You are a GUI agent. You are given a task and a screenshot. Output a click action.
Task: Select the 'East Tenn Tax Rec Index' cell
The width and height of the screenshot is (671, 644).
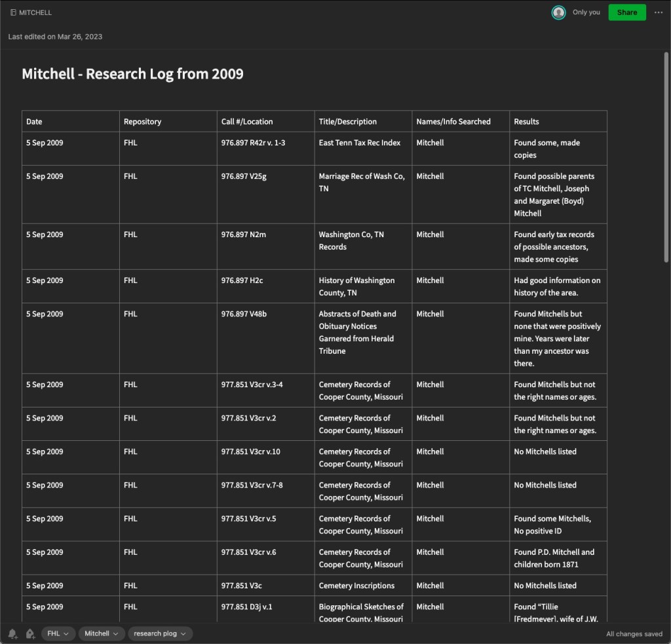click(x=362, y=148)
